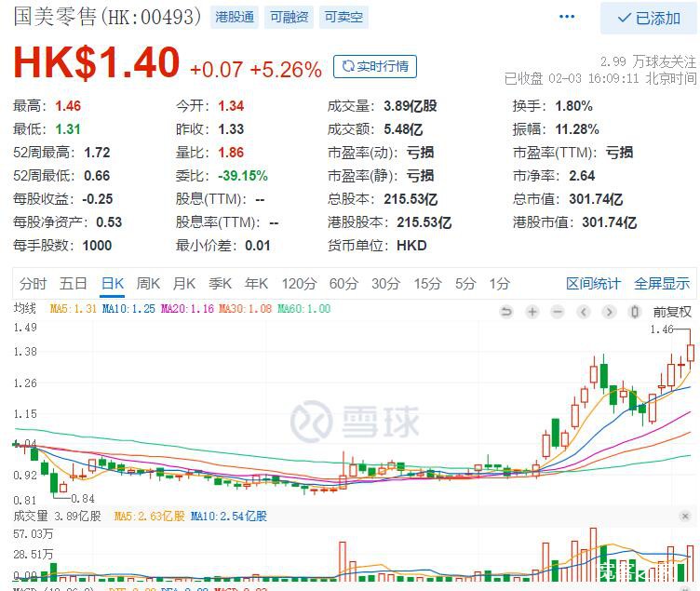Switch to 5分 interval tab
Screen dimensions: 700x591
[x=465, y=284]
